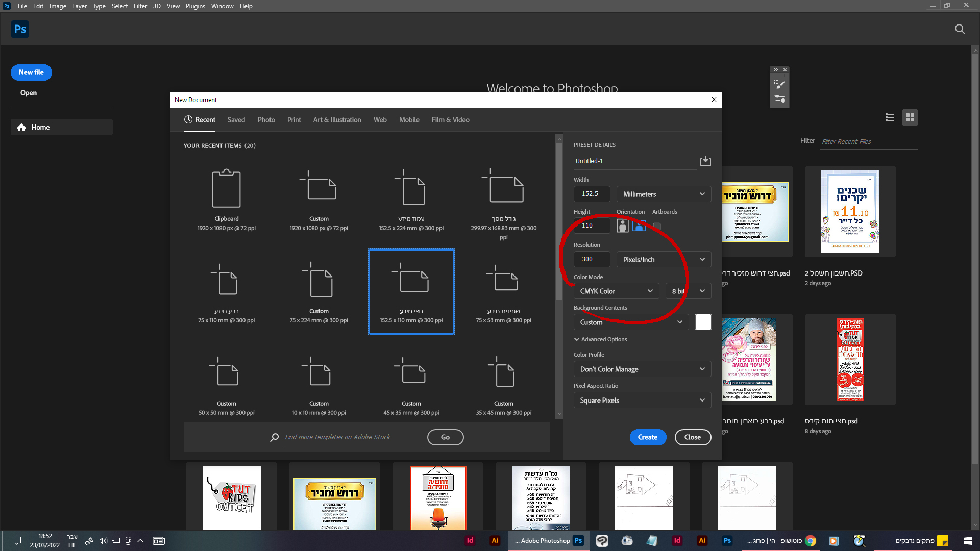Click the white background color swatch
The width and height of the screenshot is (980, 551).
[703, 322]
